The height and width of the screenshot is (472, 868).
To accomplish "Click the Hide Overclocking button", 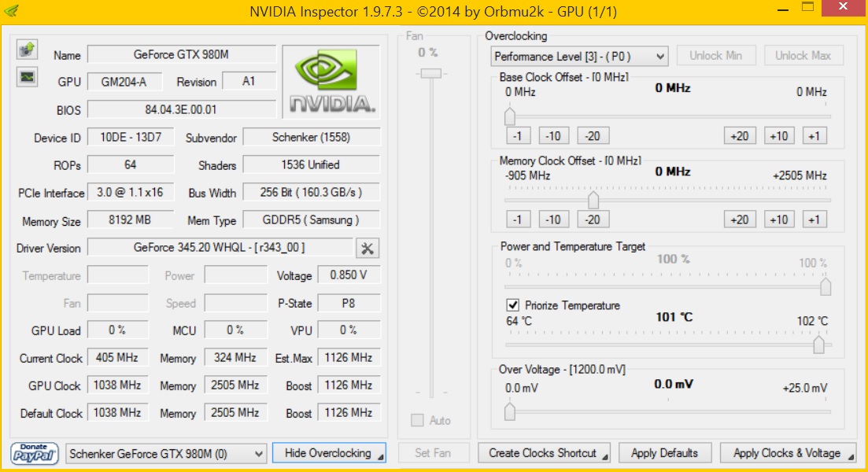I will click(329, 453).
